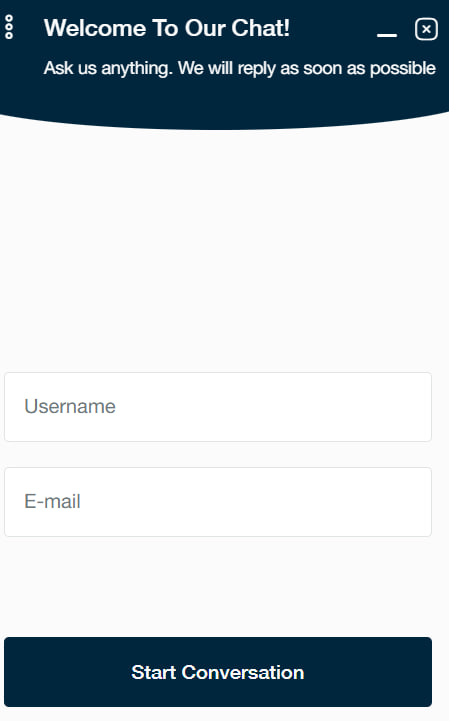Hide the chat panel with the minimize dash
Viewport: 449px width, 721px height.
coord(387,35)
